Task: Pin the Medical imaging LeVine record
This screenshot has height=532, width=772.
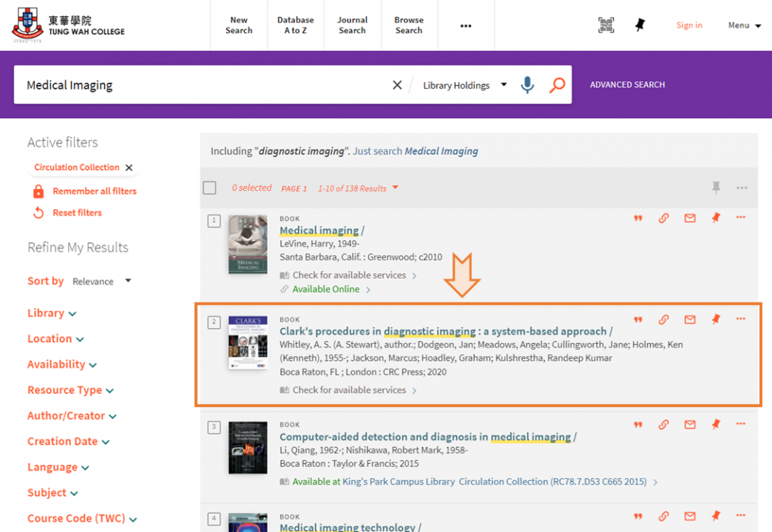Action: click(716, 218)
